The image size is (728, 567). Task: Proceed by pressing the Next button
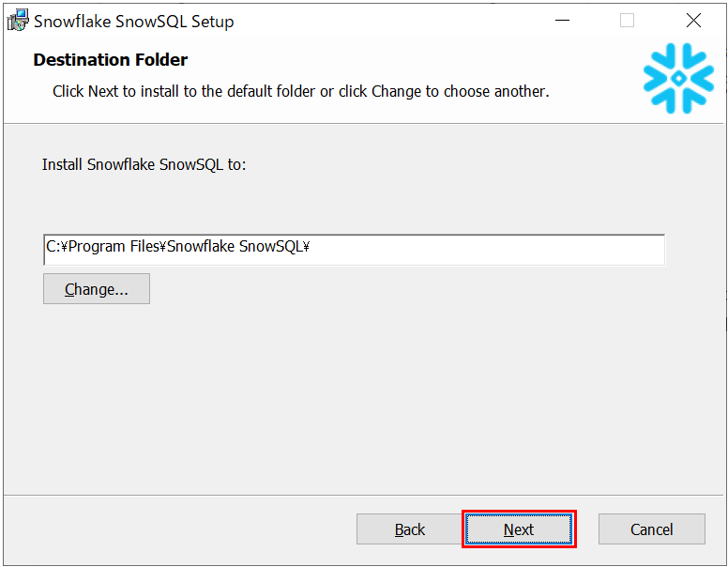[519, 529]
